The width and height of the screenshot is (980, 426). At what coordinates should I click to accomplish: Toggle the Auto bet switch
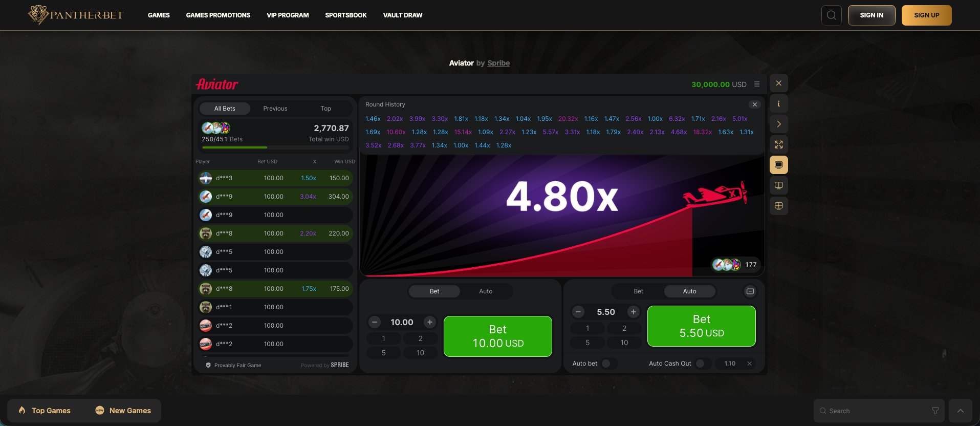pos(608,364)
